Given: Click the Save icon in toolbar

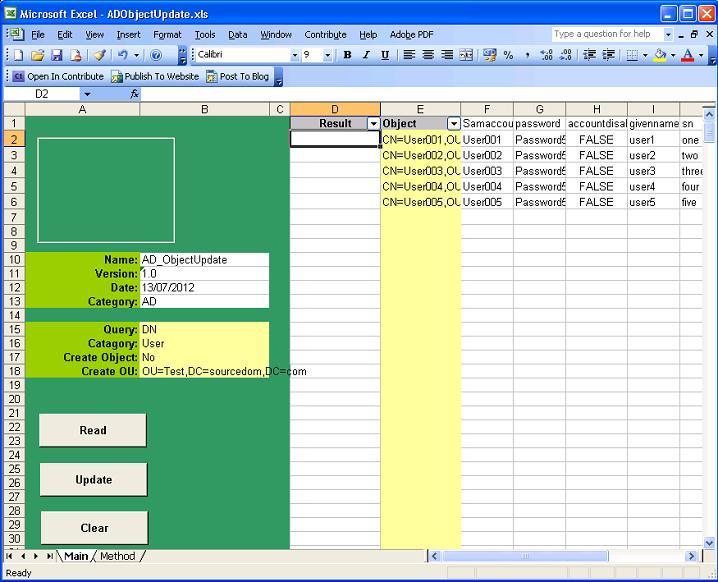Looking at the screenshot, I should (x=57, y=55).
